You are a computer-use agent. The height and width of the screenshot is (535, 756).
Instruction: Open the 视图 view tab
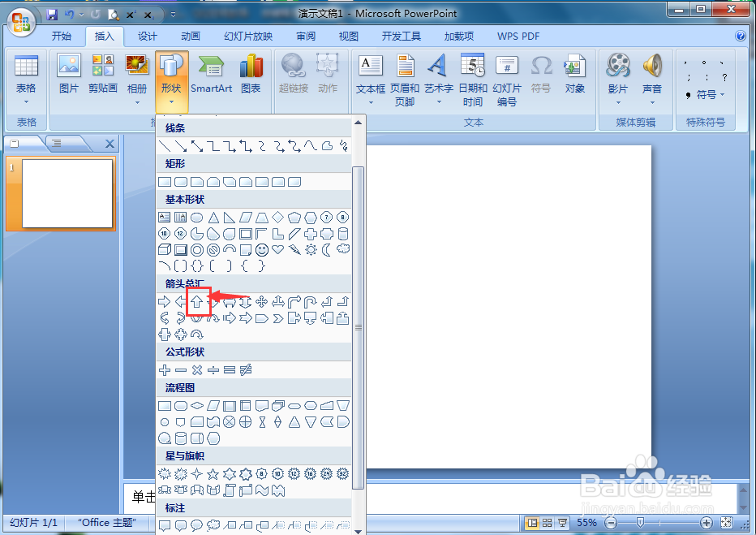click(x=349, y=37)
